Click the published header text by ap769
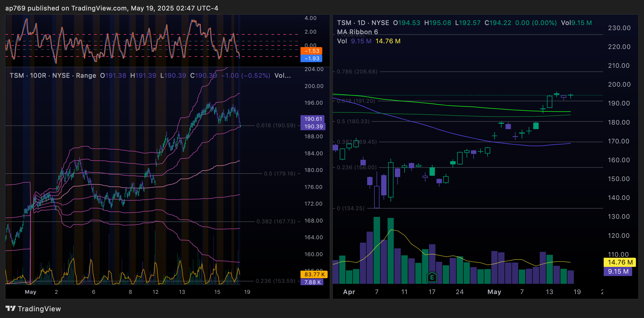 (x=112, y=8)
